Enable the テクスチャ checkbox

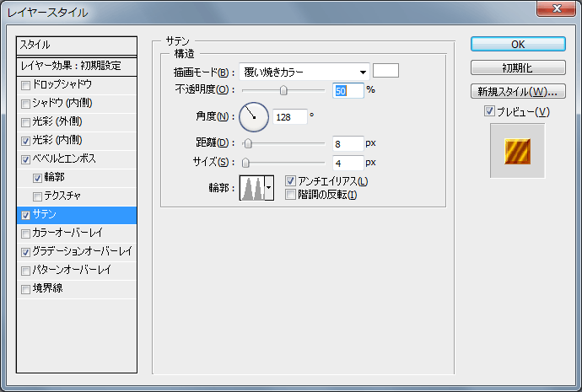[37, 197]
